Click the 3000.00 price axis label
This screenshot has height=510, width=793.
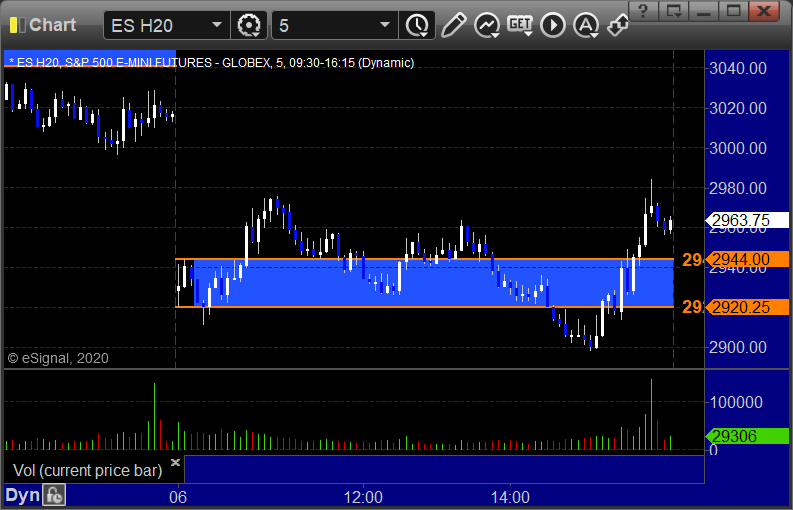pos(738,148)
